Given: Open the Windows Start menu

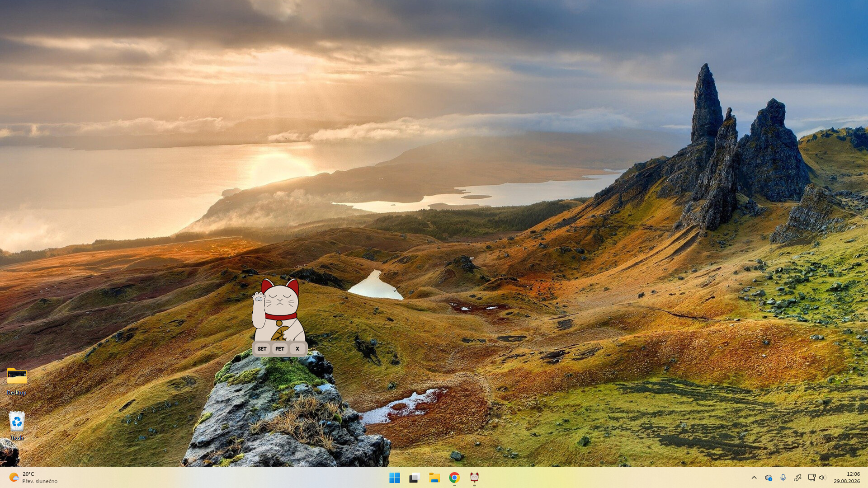Looking at the screenshot, I should point(394,478).
